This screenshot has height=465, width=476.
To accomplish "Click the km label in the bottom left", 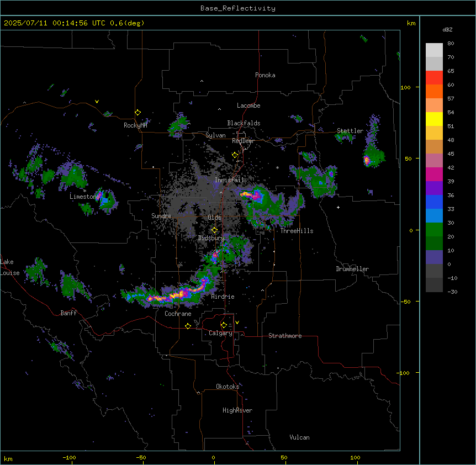I will [8, 458].
